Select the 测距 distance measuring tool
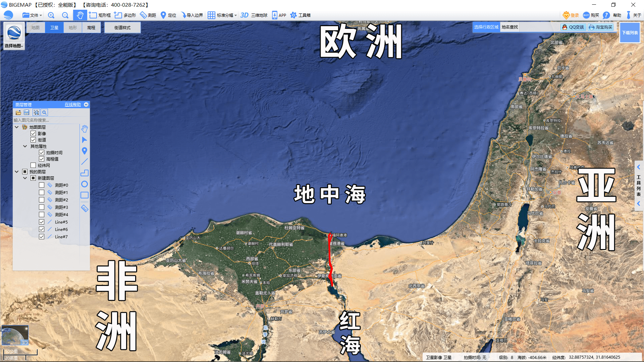The image size is (644, 362). (x=148, y=15)
